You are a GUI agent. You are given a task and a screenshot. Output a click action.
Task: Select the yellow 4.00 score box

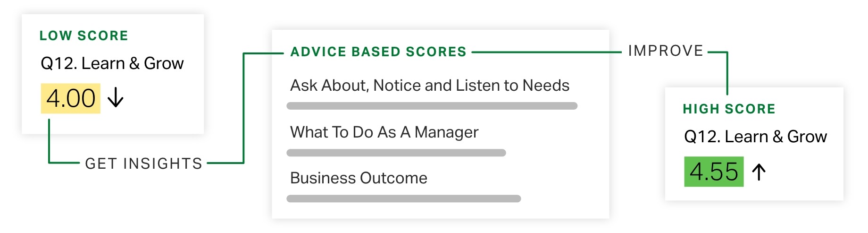tap(71, 98)
